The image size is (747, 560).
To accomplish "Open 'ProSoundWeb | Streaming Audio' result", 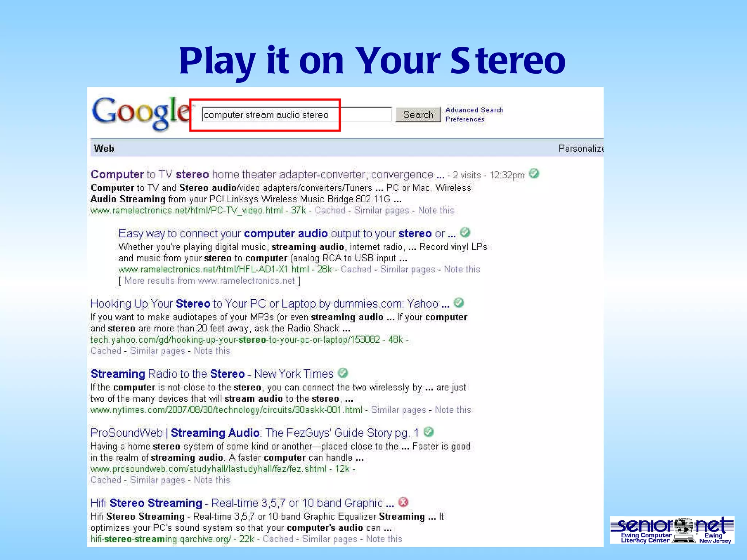I will 255,433.
